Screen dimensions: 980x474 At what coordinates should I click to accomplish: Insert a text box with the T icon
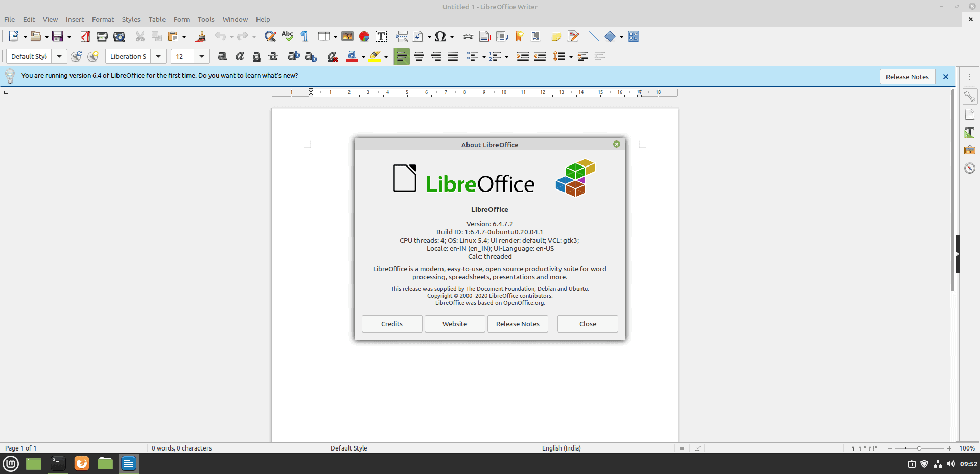click(381, 36)
